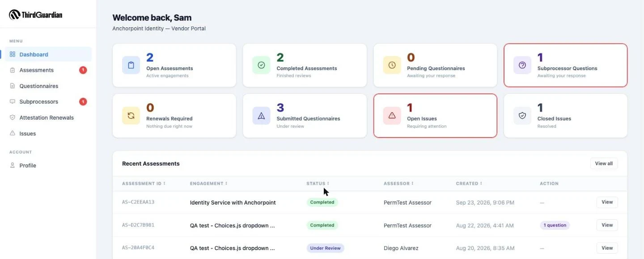Click Completed status for AS-D2C7B981
Viewport: 644px width, 259px height.
[322, 225]
